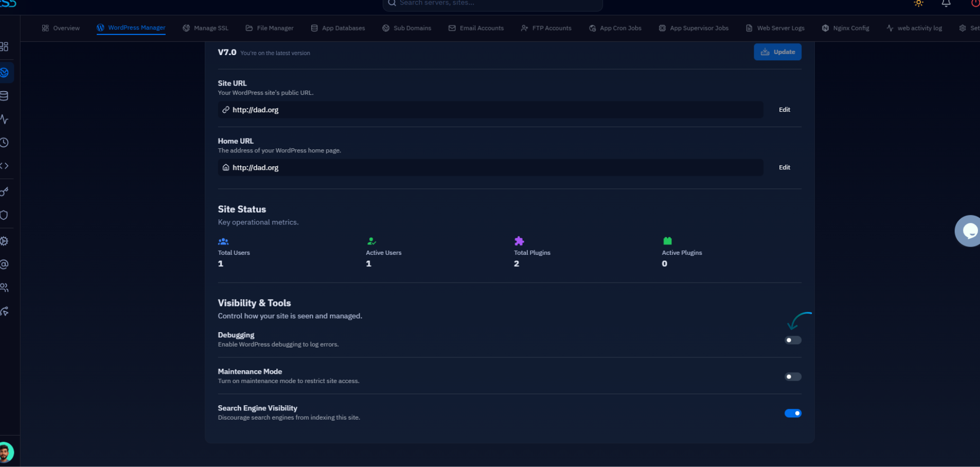Open the gear settings icon in sidebar

pos(4,241)
